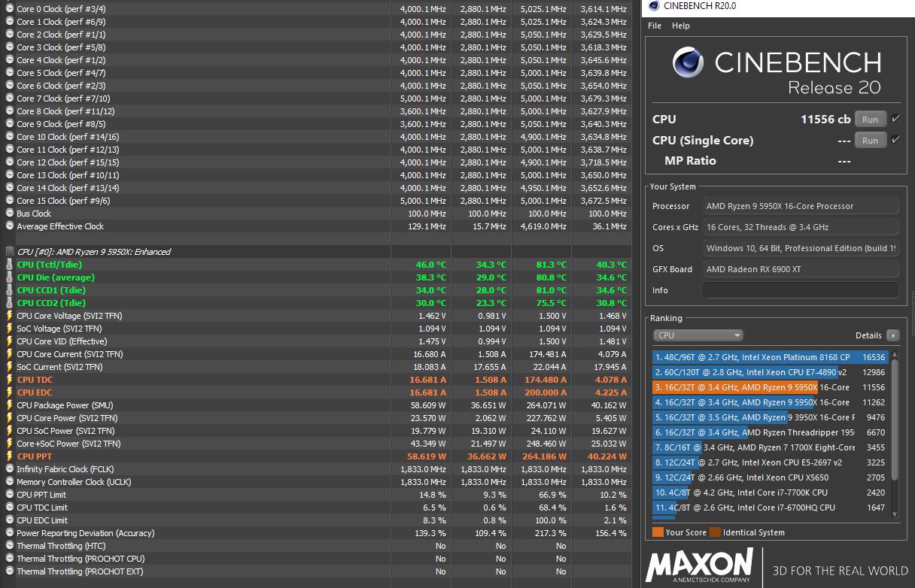
Task: Click the Infinity Fabric Clock icon
Action: [x=10, y=469]
